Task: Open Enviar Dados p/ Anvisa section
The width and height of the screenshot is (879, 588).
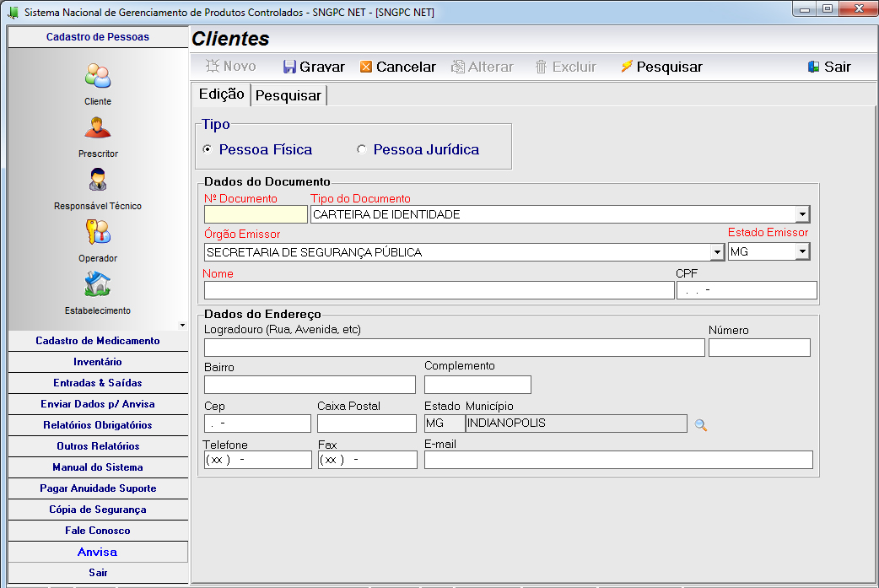Action: pos(98,404)
